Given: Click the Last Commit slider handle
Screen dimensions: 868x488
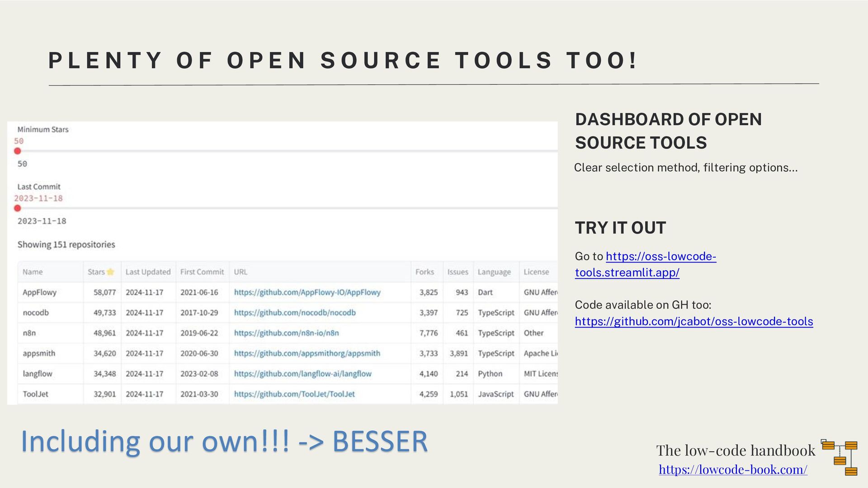Looking at the screenshot, I should click(x=17, y=208).
